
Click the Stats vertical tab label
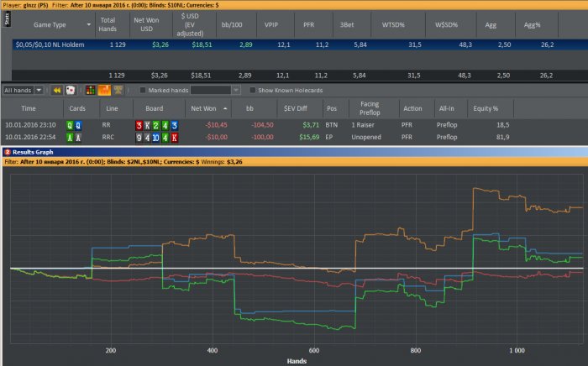tap(7, 18)
